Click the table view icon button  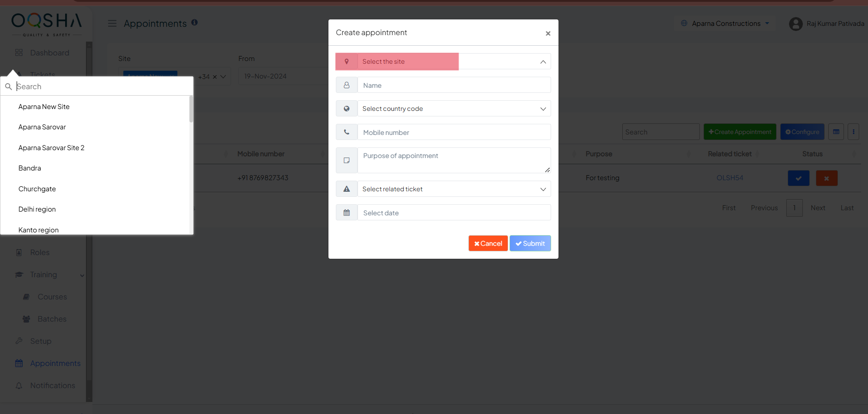click(x=836, y=132)
